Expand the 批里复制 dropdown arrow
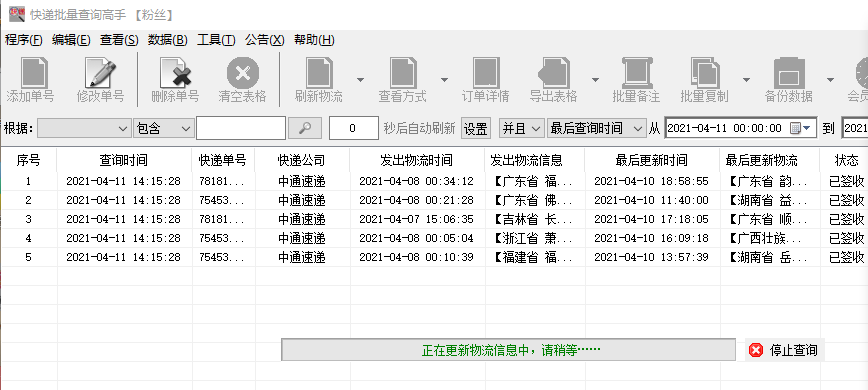This screenshot has height=390, width=868. [746, 80]
